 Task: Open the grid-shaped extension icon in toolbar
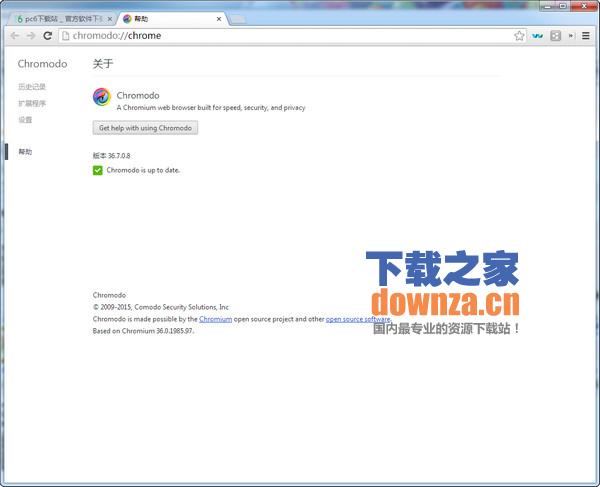click(555, 36)
